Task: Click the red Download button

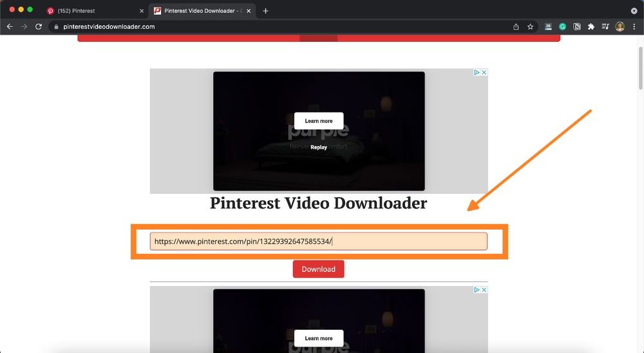Action: (x=318, y=269)
